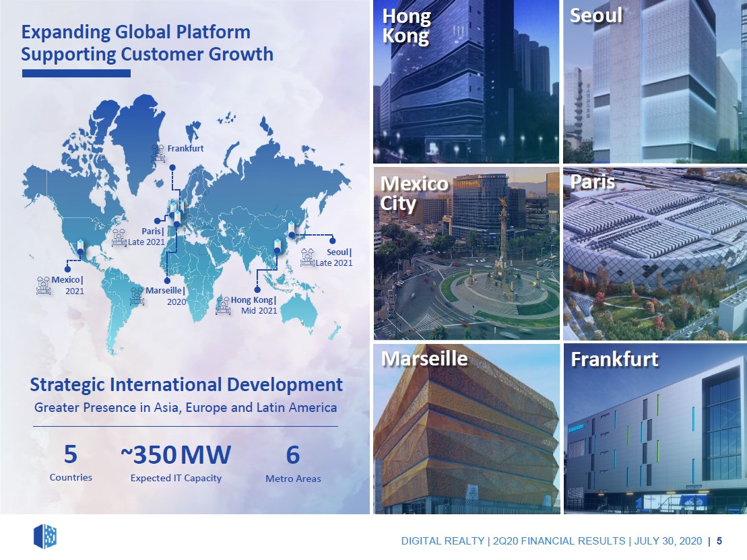Viewport: 747px width, 560px height.
Task: Click the data center icon beside Hong Kong label
Action: [x=223, y=305]
